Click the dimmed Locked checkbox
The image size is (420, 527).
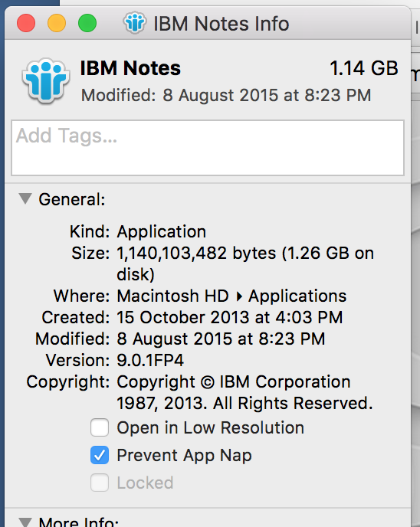[x=100, y=483]
